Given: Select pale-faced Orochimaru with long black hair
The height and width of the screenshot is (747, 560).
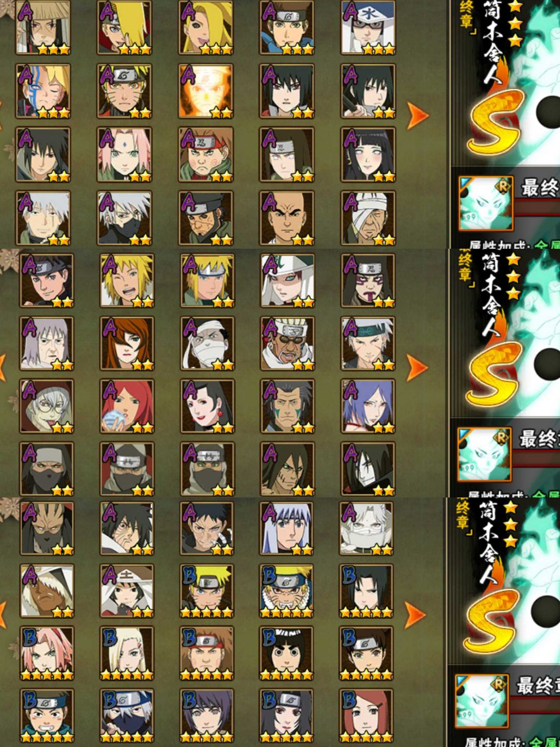Looking at the screenshot, I should (368, 469).
